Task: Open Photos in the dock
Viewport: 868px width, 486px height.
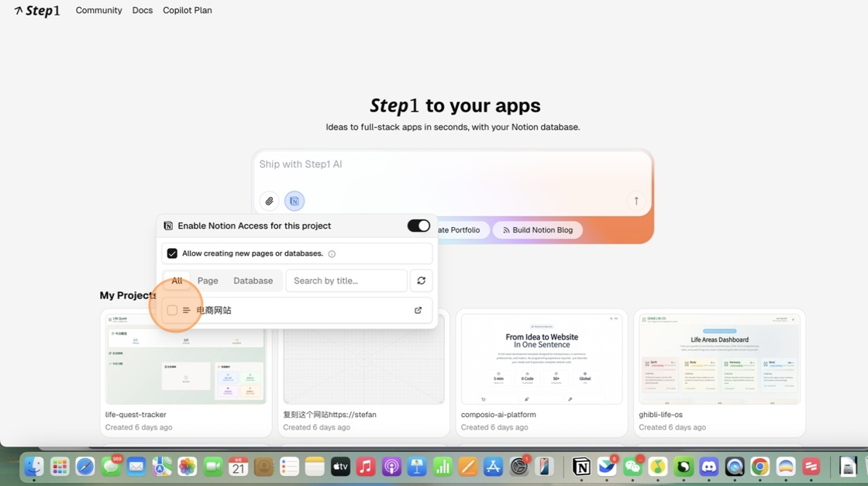Action: click(x=187, y=467)
